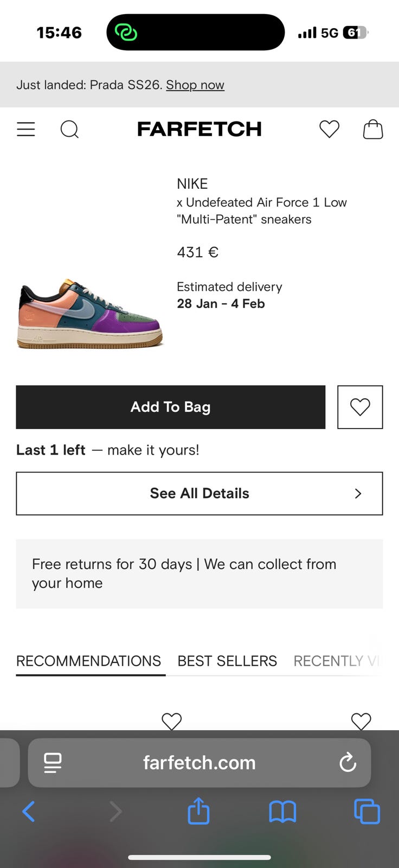This screenshot has height=868, width=399.
Task: Show the Recently Viewed tab
Action: tap(336, 661)
